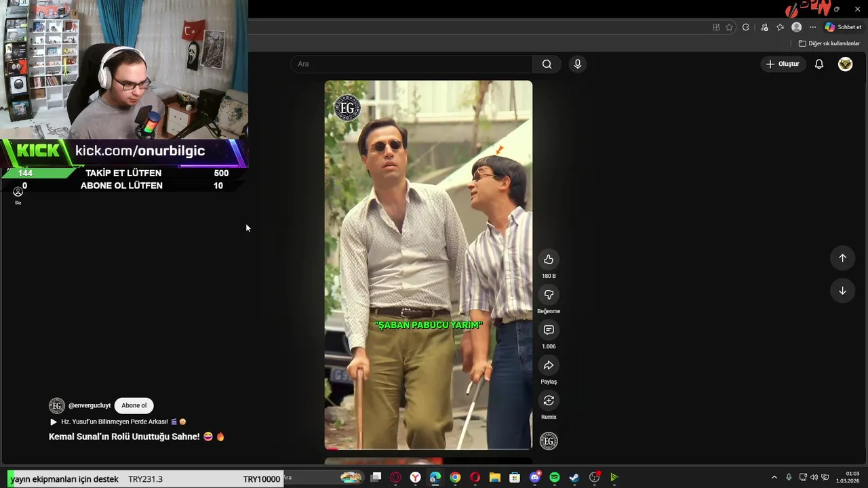Activate voice search microphone
This screenshot has height=488, width=868.
click(x=577, y=64)
